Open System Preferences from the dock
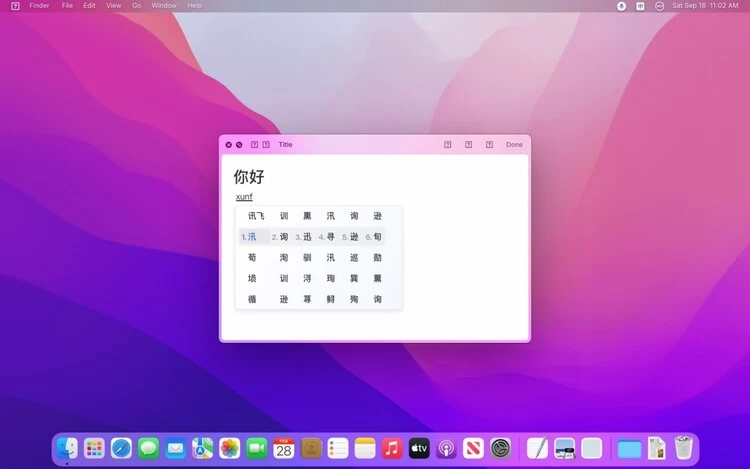Viewport: 750px width, 469px height. (x=500, y=448)
